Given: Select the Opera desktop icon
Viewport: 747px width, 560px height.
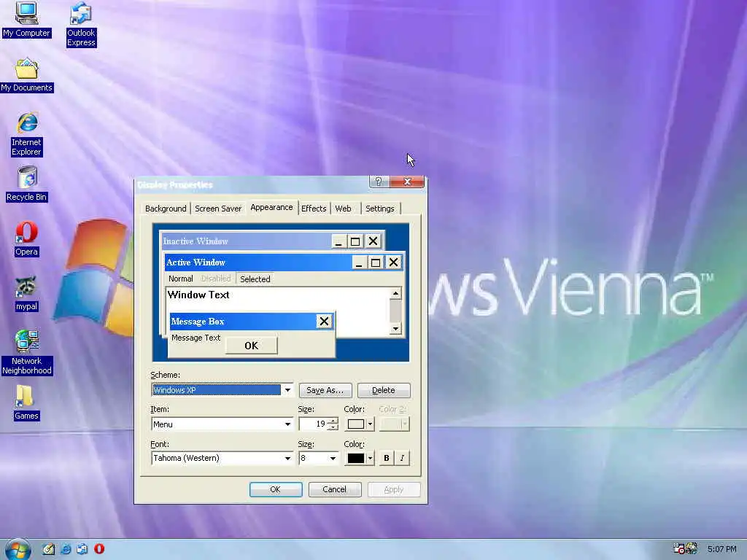Looking at the screenshot, I should pyautogui.click(x=26, y=238).
